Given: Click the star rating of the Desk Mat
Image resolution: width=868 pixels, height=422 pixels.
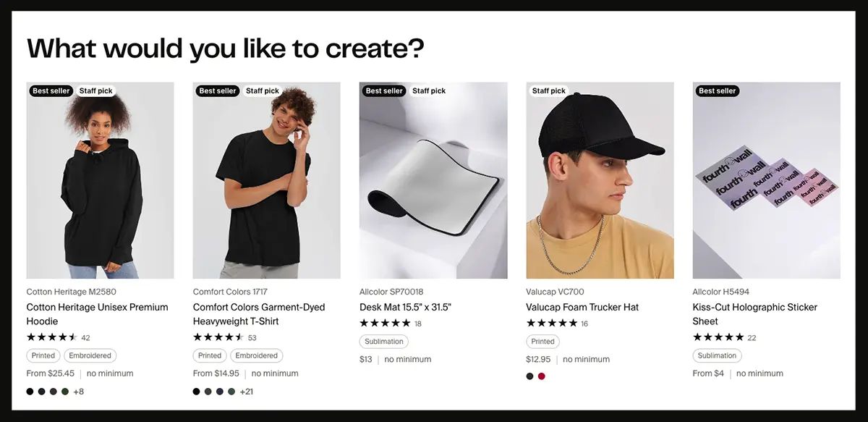Looking at the screenshot, I should point(385,323).
